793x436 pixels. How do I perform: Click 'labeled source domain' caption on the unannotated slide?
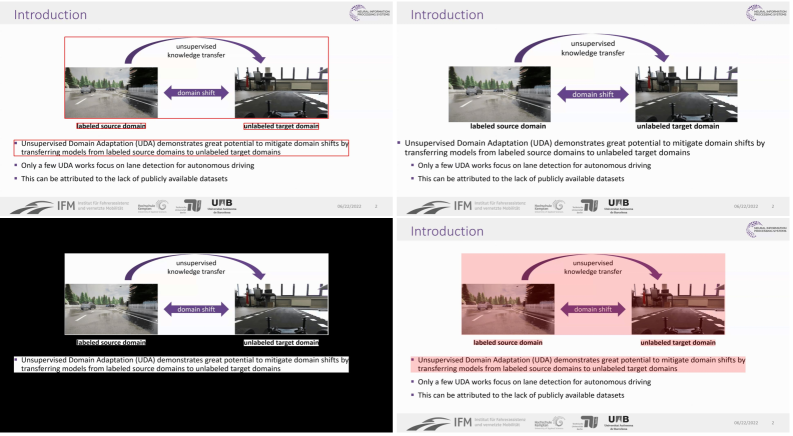coord(508,126)
